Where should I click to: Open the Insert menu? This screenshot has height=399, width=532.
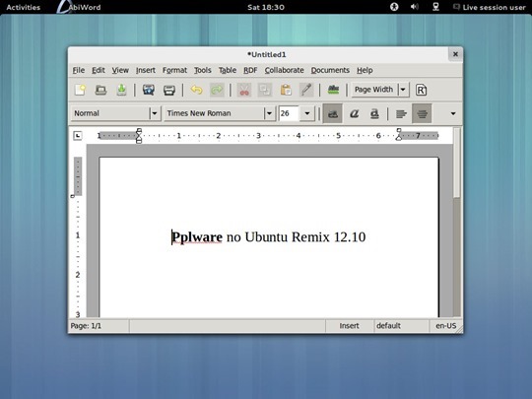[x=146, y=70]
